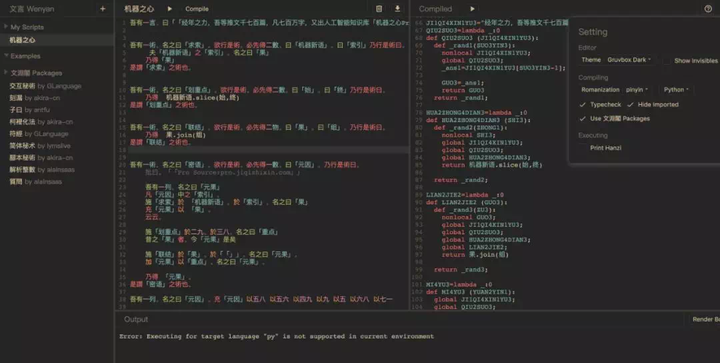Click the Setting heading in the settings panel
Viewport: 720px width, 363px height.
click(x=592, y=32)
